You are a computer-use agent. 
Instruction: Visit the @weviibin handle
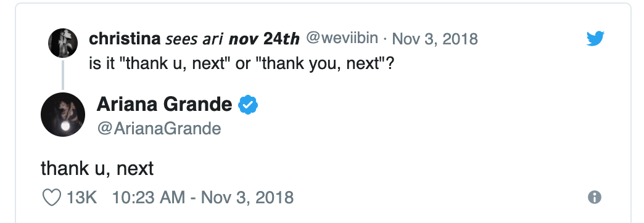[342, 38]
